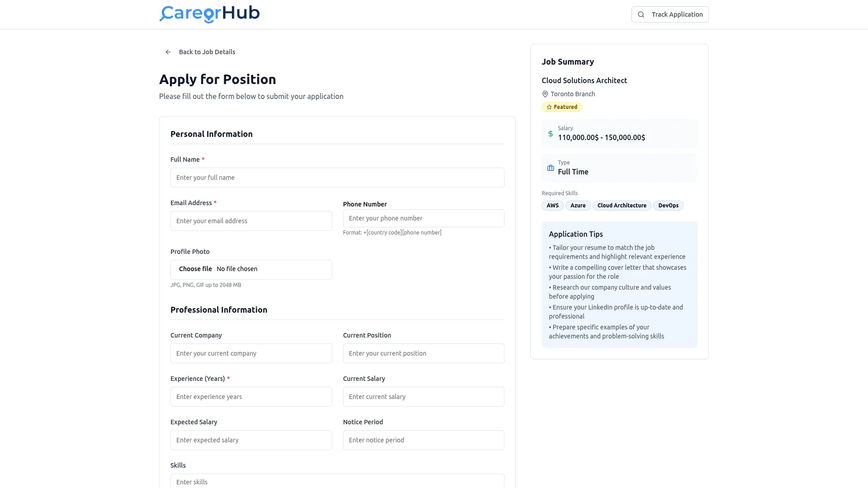Select the Expected Salary field
Viewport: 868px width, 488px height.
[251, 440]
